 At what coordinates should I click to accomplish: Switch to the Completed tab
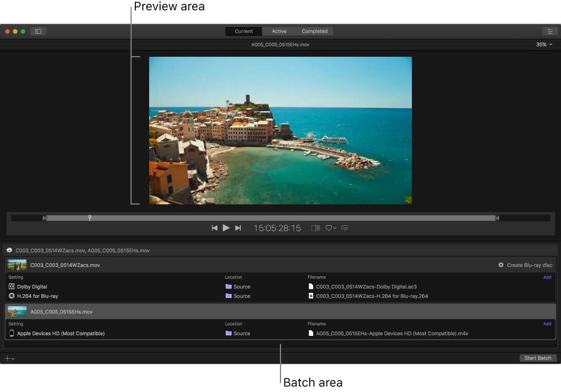(314, 31)
